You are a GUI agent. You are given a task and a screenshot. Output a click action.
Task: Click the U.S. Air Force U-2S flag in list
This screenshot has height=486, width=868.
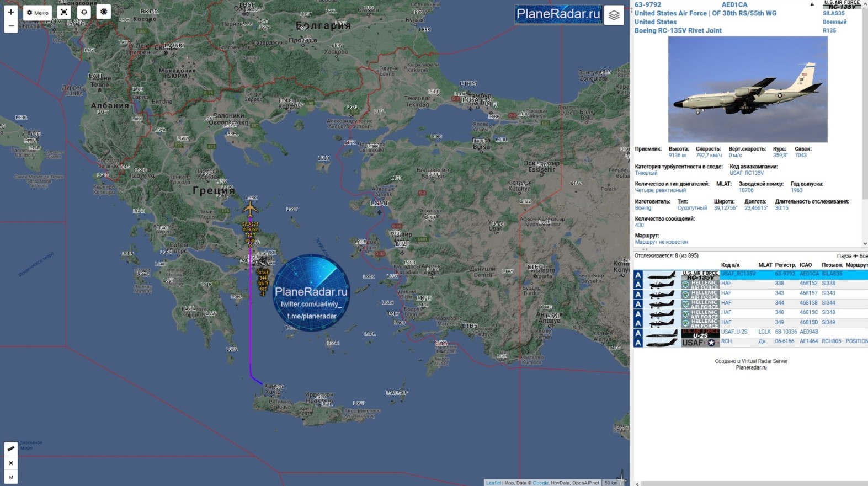pyautogui.click(x=700, y=333)
